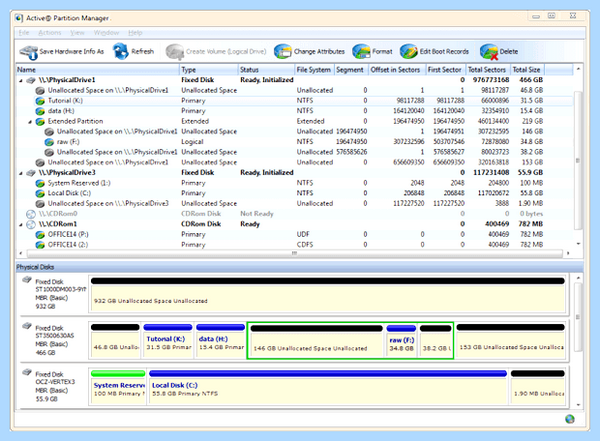
Task: Click the System Reserved (1:) volume icon
Action: pos(40,183)
